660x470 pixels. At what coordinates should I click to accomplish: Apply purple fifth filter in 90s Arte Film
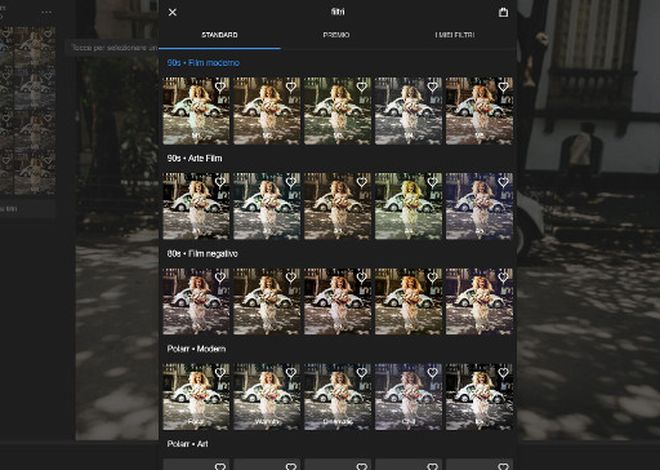pyautogui.click(x=479, y=206)
